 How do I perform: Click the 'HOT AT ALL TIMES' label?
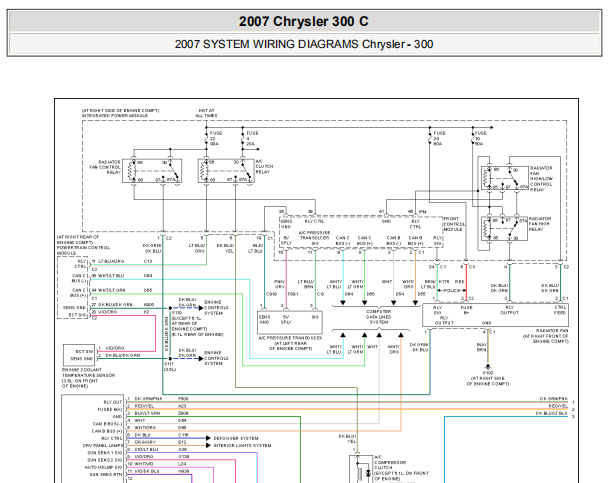click(x=206, y=113)
